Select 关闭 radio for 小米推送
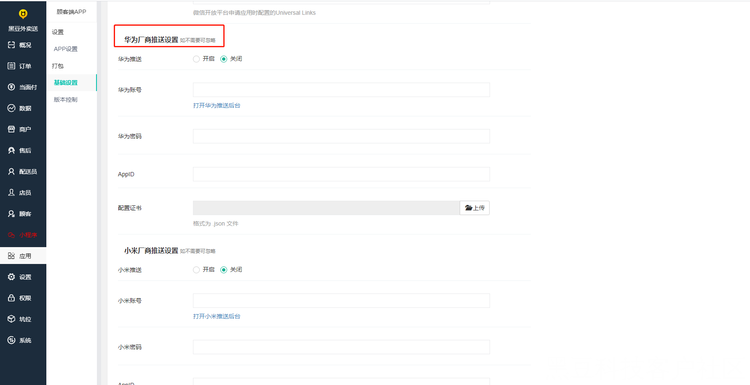Image resolution: width=750 pixels, height=385 pixels. [223, 270]
